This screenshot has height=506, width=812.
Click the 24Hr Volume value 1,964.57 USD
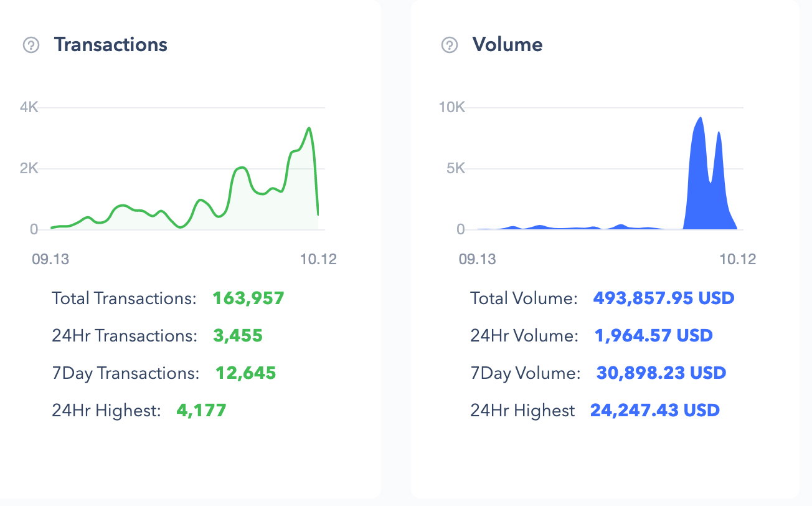coord(654,336)
